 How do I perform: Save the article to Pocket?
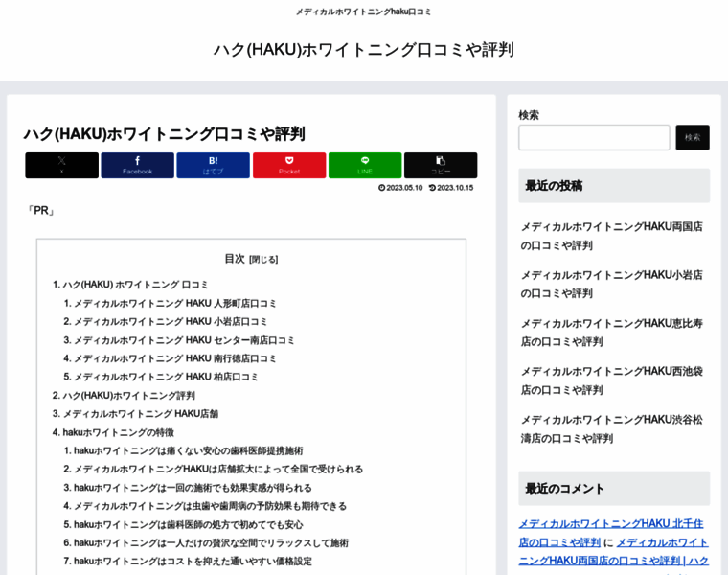click(289, 165)
